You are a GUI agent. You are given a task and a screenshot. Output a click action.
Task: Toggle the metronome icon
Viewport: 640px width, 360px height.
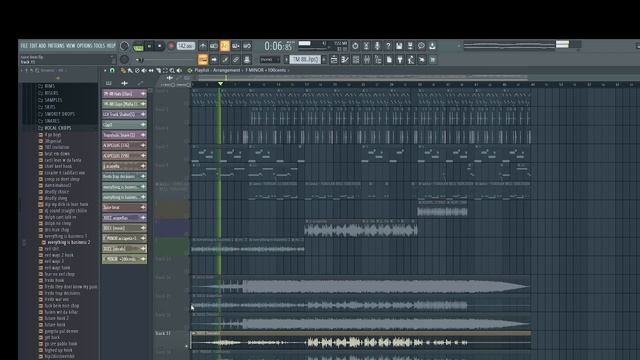tap(203, 46)
